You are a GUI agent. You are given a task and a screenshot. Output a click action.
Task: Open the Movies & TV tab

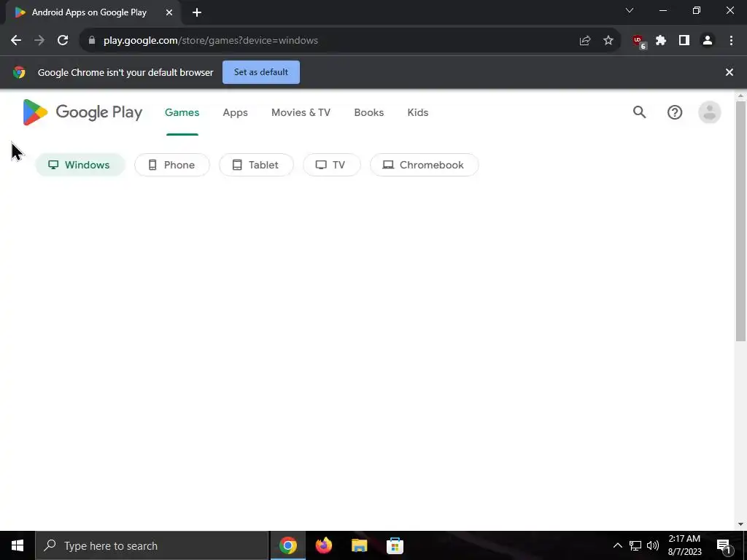click(301, 112)
